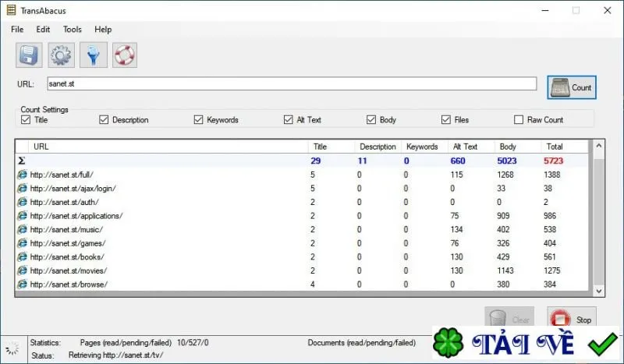Click the summary Alt Text value 660
This screenshot has width=624, height=364.
458,161
